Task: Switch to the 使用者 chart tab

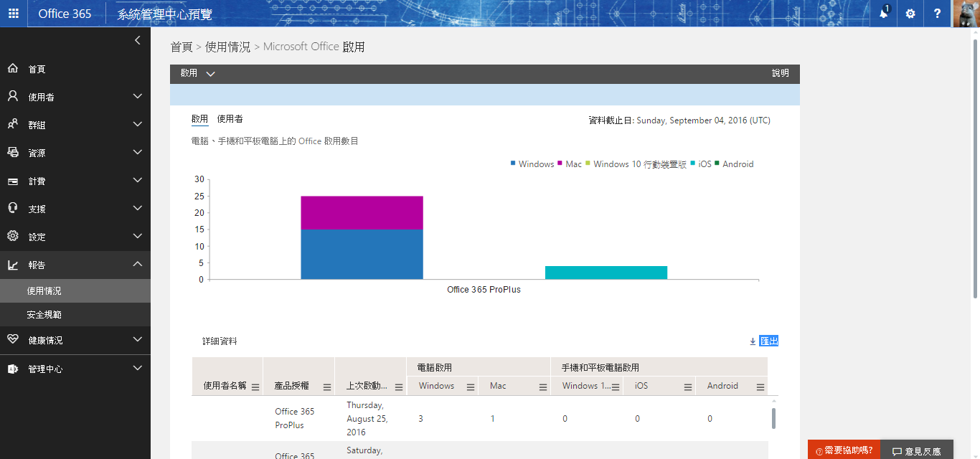Action: click(x=230, y=119)
